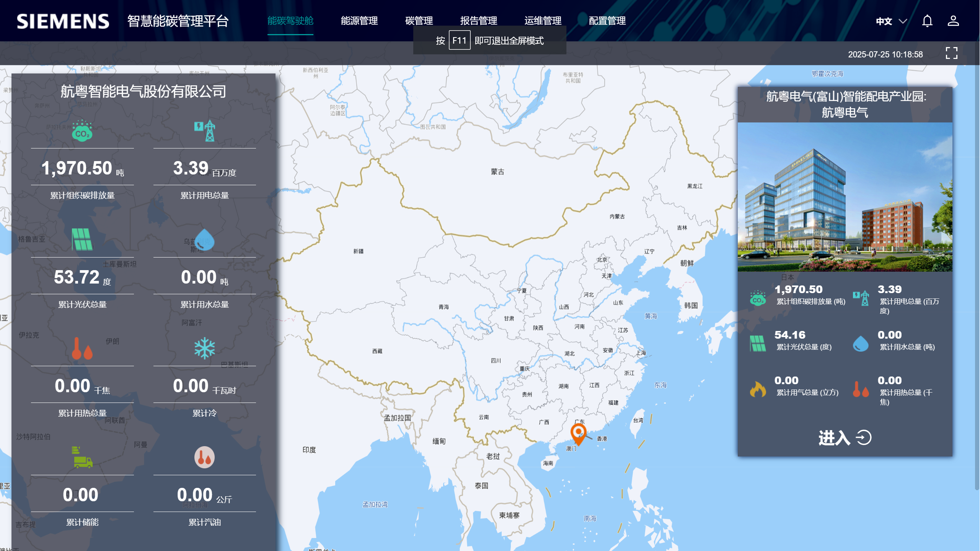Click the 累计用气总量 (立方) label
This screenshot has height=551, width=980.
[x=807, y=393]
